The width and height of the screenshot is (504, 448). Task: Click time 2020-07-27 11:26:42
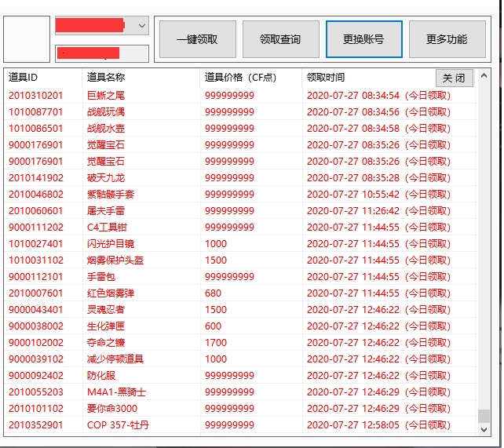click(x=353, y=211)
